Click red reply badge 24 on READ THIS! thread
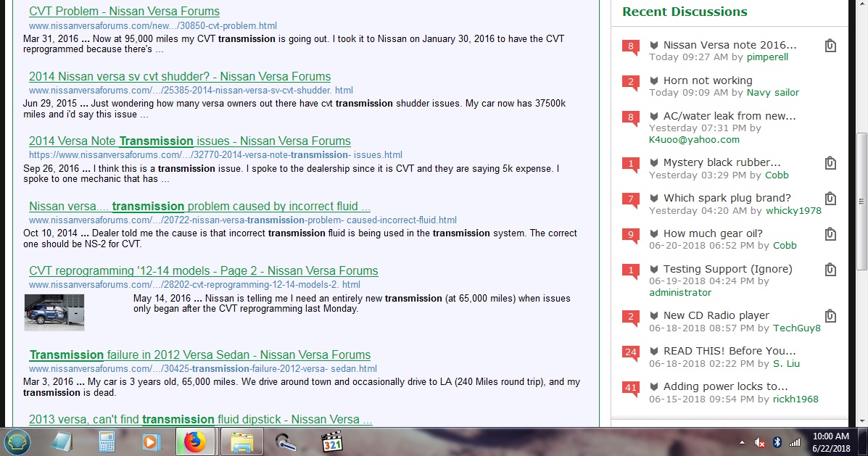Screen dimensions: 868x456 point(631,352)
